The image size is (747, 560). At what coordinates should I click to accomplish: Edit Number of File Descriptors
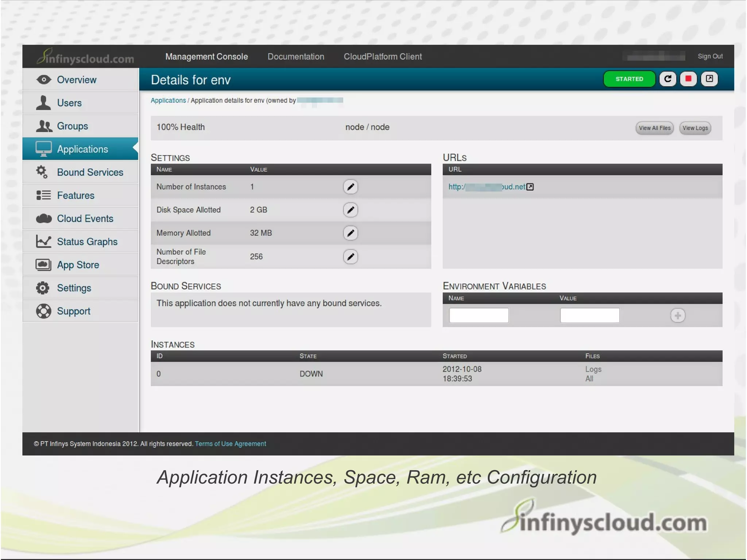coord(350,257)
